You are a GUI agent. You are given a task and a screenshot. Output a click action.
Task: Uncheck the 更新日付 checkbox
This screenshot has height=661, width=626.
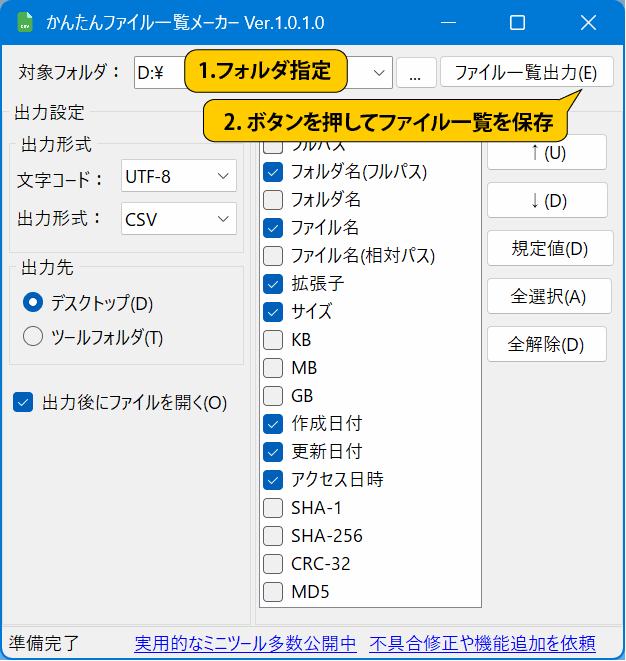pyautogui.click(x=273, y=452)
